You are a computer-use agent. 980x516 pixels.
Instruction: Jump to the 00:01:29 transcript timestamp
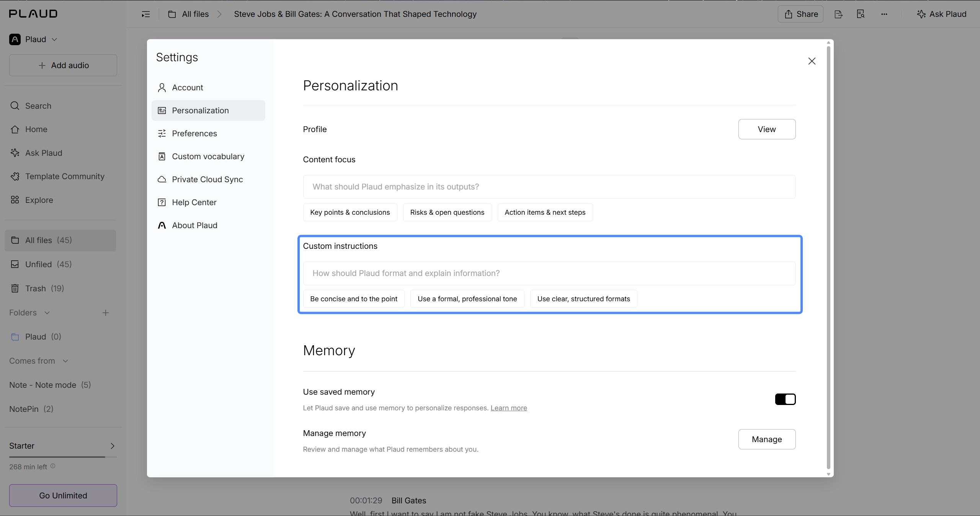coord(366,501)
